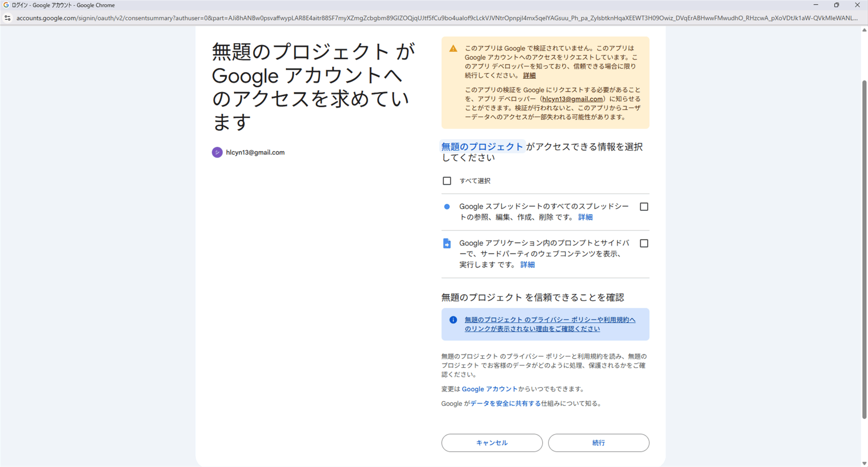Open 詳細 link for web content permission
Screen dimensions: 868x467
(x=527, y=265)
